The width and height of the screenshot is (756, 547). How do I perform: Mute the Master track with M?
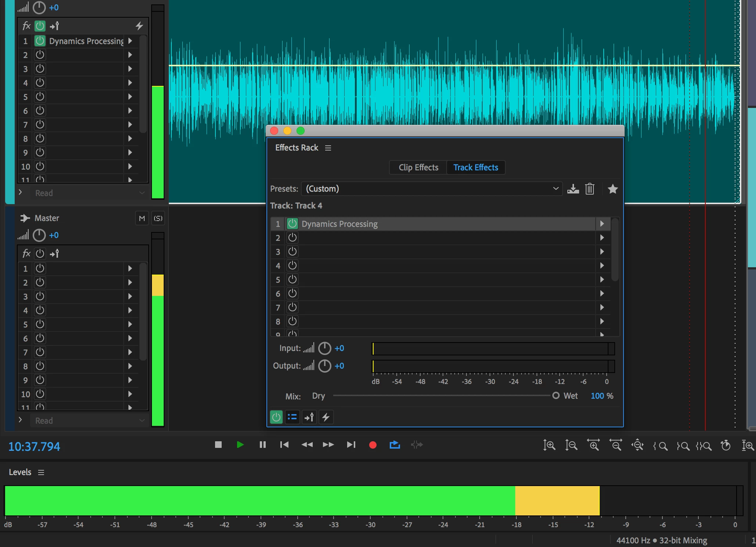[142, 218]
